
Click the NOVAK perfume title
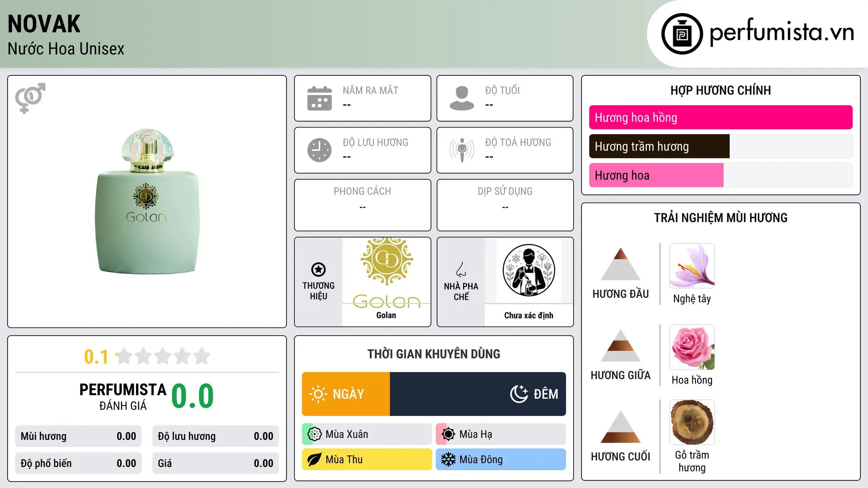tap(44, 24)
